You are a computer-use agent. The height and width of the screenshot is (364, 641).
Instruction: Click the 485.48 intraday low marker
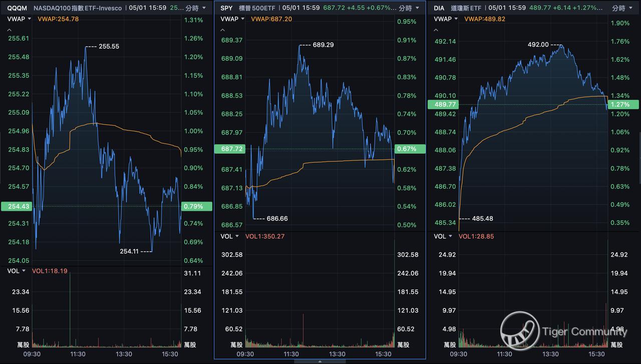tap(483, 218)
